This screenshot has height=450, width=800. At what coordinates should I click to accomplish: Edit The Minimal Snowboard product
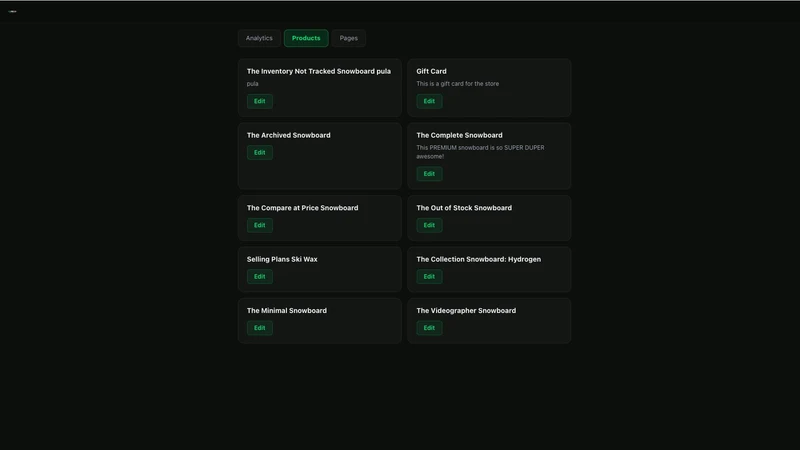260,328
